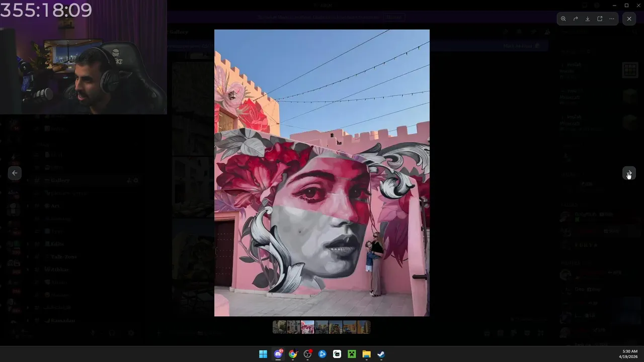Go to the next image with right arrow
Screen dimensions: 644x362
coord(629,173)
